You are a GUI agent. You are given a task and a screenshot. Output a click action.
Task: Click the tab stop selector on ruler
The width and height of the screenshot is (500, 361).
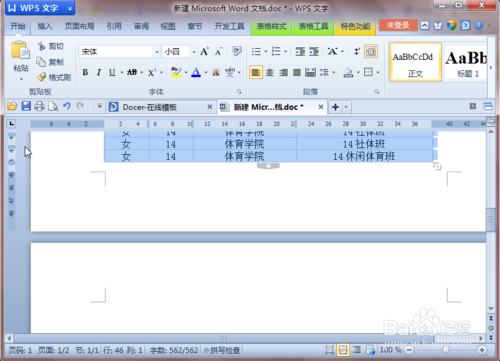click(x=11, y=124)
